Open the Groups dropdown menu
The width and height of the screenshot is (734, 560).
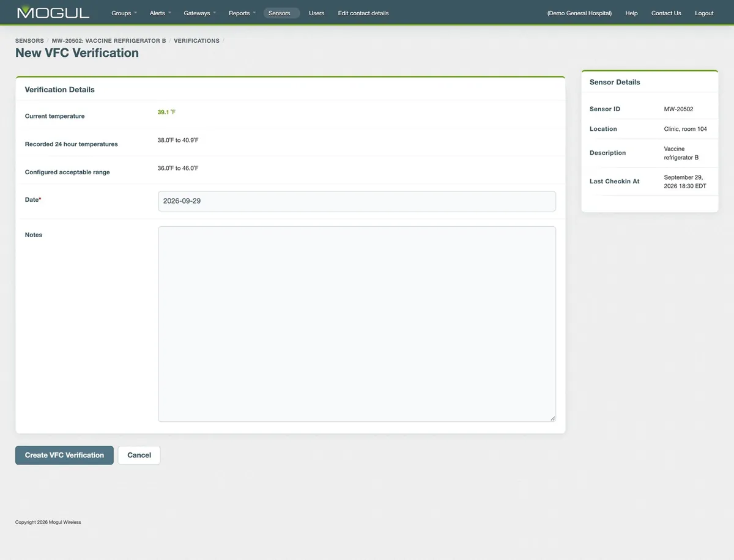124,13
